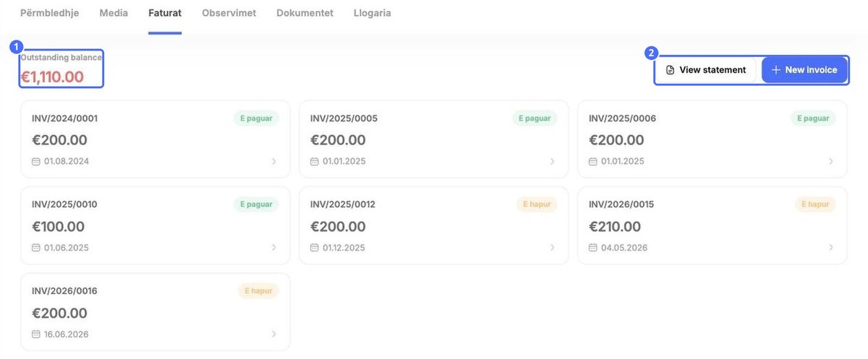Viewport: 868px width, 359px height.
Task: Expand invoice INV/2026/0016 with the chevron arrow
Action: click(x=273, y=334)
